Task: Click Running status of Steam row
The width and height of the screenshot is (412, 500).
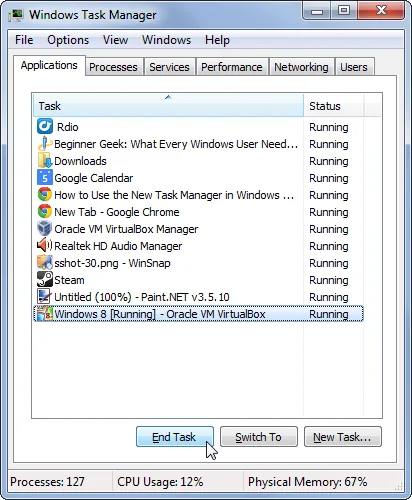Action: 329,280
